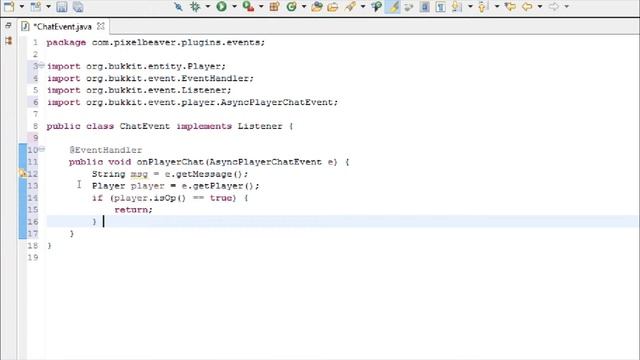Image resolution: width=640 pixels, height=360 pixels.
Task: Open the Debug dropdown arrow
Action: coord(207,7)
